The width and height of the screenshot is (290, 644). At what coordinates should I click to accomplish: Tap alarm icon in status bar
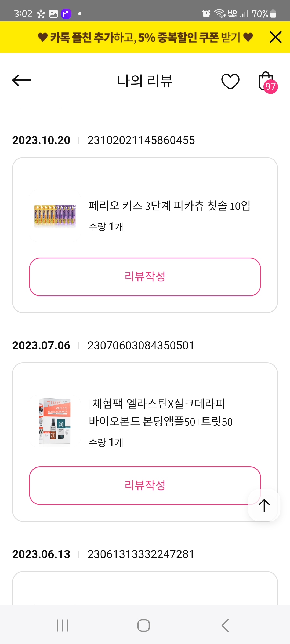[206, 14]
